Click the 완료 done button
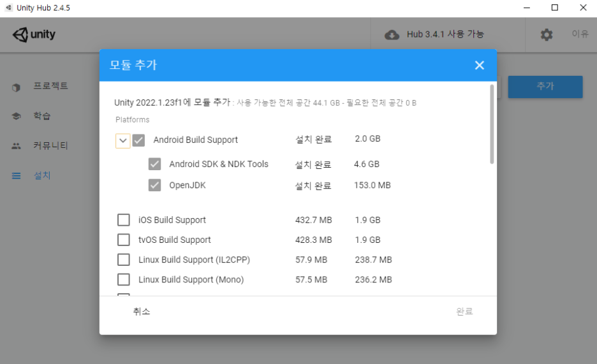This screenshot has height=364, width=597. (464, 312)
